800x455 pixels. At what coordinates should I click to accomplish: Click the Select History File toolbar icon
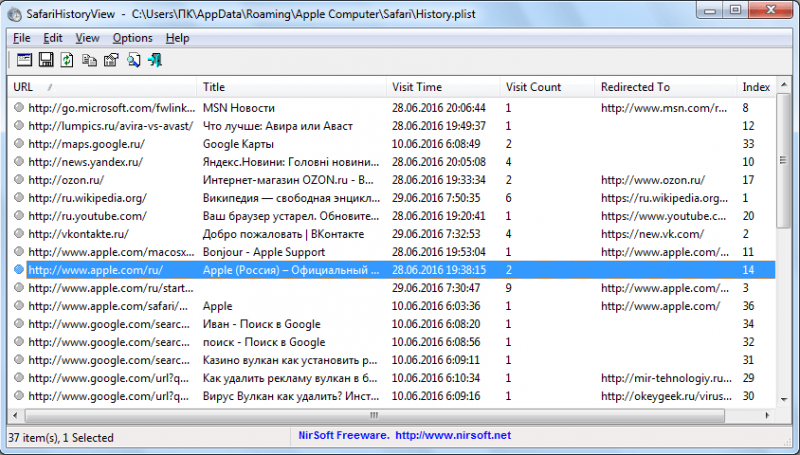[x=25, y=60]
